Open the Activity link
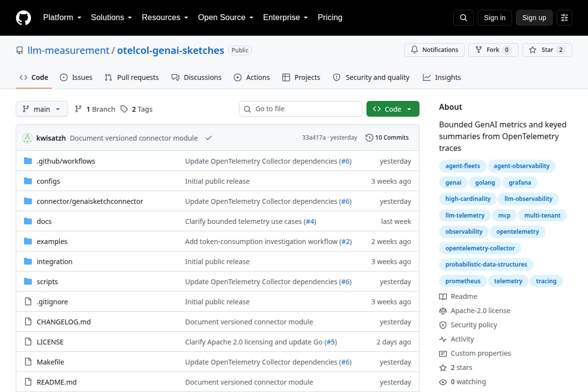Screen dimensions: 588x392 457,339
